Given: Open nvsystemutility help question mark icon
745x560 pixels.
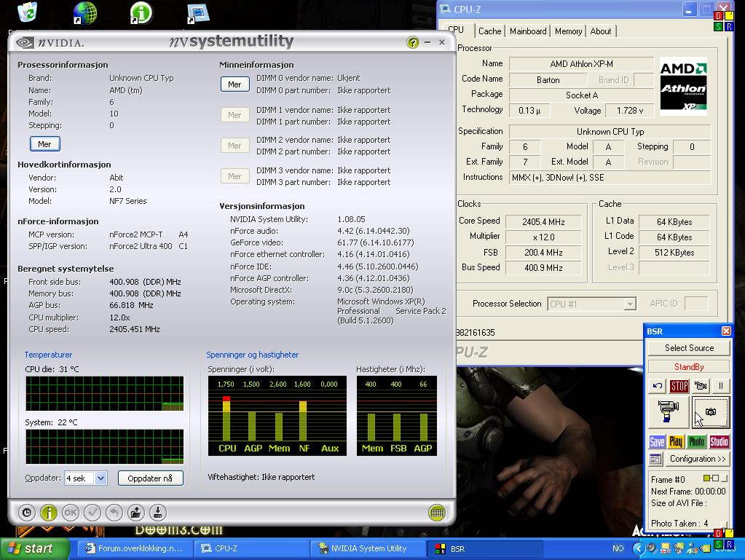Looking at the screenshot, I should (412, 43).
